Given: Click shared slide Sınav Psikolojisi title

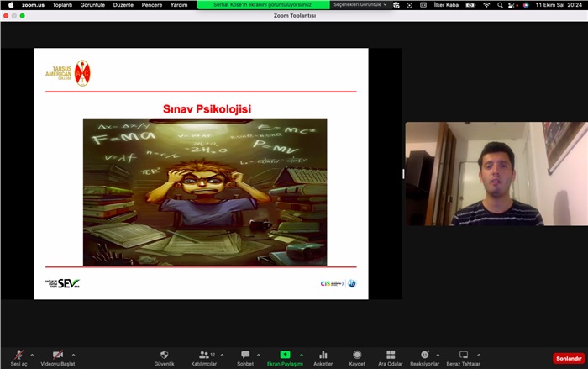Looking at the screenshot, I should tap(207, 109).
